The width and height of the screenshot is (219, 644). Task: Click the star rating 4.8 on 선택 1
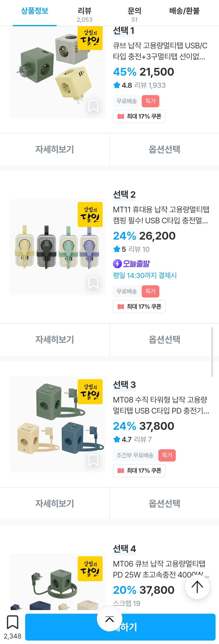coord(123,86)
